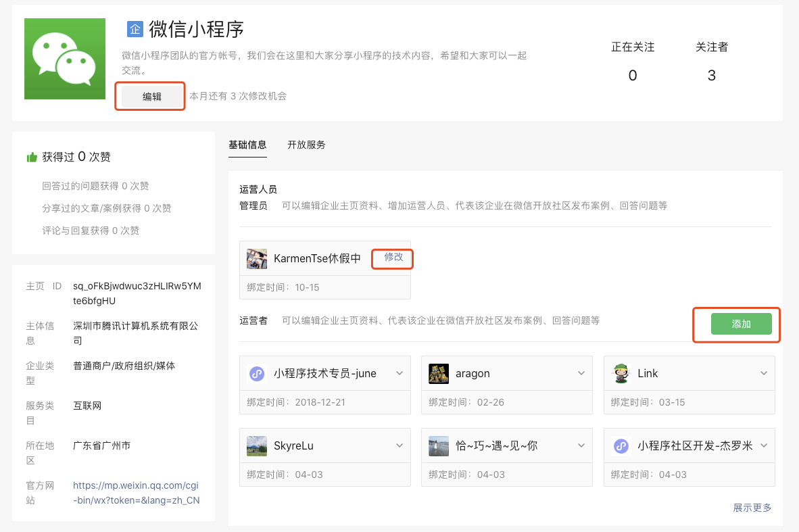Image resolution: width=799 pixels, height=532 pixels.
Task: Expand the aragon operator dropdown
Action: pos(581,373)
